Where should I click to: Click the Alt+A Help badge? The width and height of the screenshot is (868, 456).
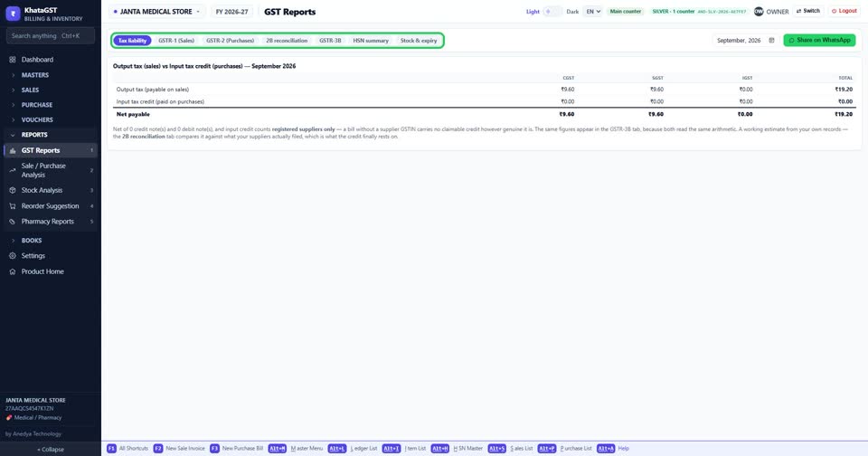click(606, 448)
